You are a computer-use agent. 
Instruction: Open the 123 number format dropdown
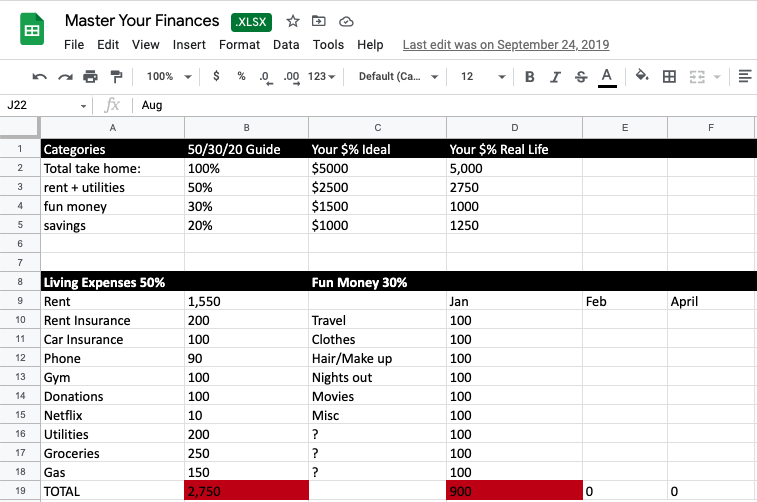322,76
